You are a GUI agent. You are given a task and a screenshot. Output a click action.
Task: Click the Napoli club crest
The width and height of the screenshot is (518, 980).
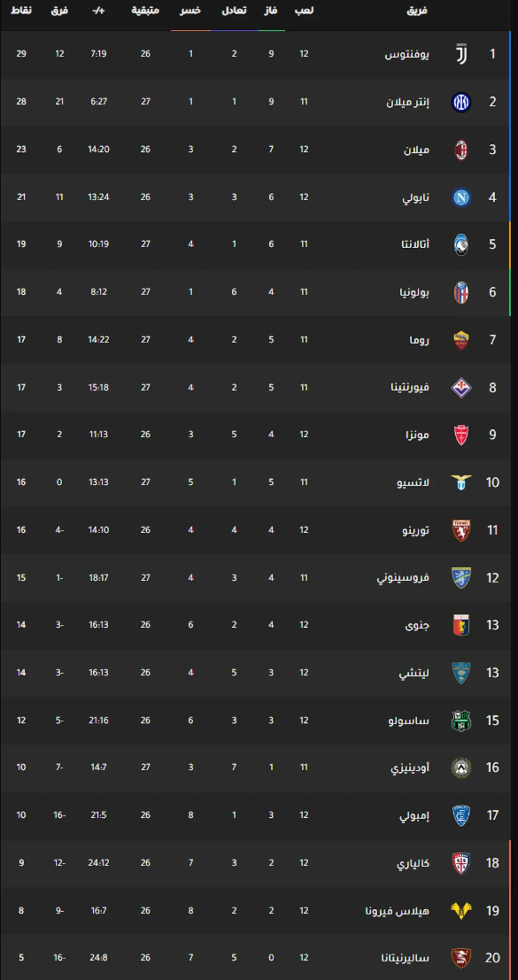pyautogui.click(x=461, y=197)
